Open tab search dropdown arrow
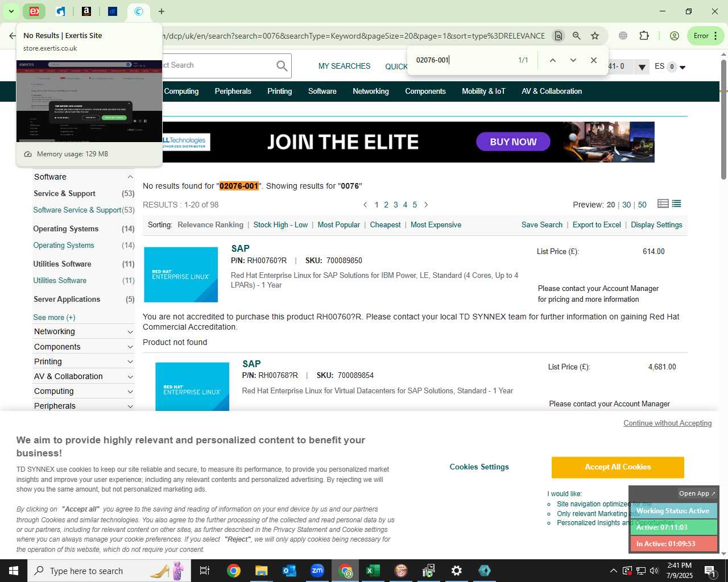The width and height of the screenshot is (728, 582). pyautogui.click(x=11, y=11)
